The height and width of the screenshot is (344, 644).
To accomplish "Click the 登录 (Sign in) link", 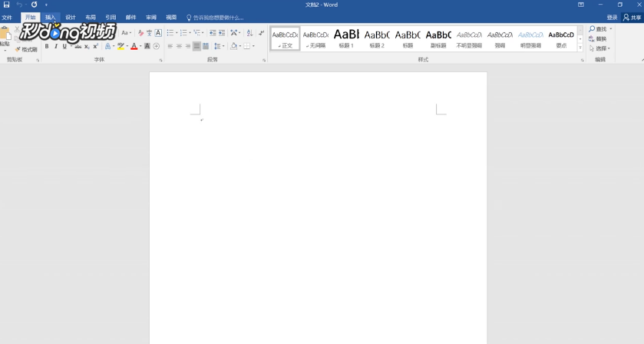I will [612, 17].
